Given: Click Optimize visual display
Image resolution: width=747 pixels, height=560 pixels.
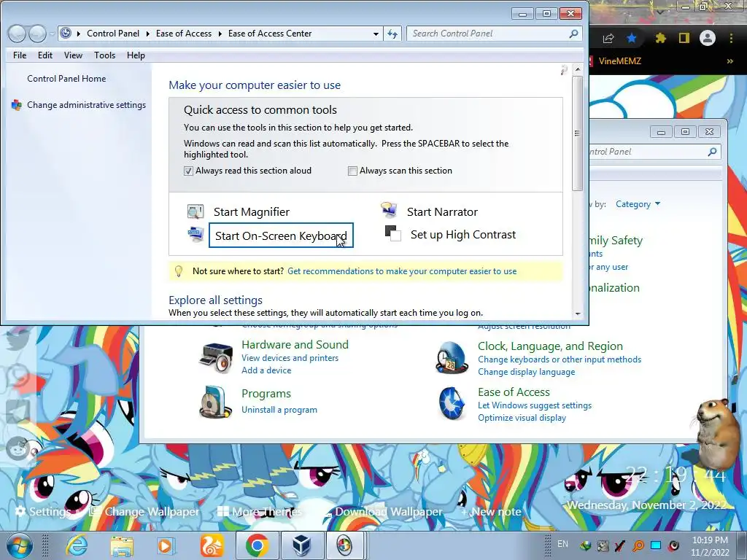Looking at the screenshot, I should (522, 418).
